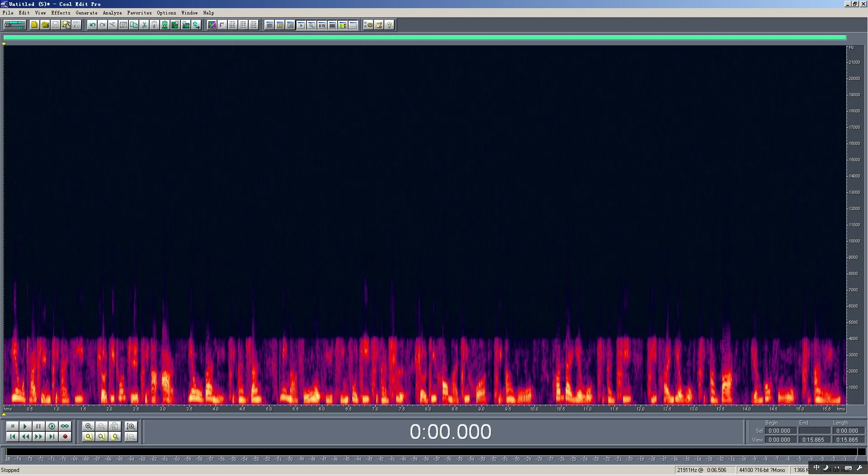Viewport: 868px width, 476px height.
Task: Click the Sel Length time field
Action: click(x=849, y=431)
